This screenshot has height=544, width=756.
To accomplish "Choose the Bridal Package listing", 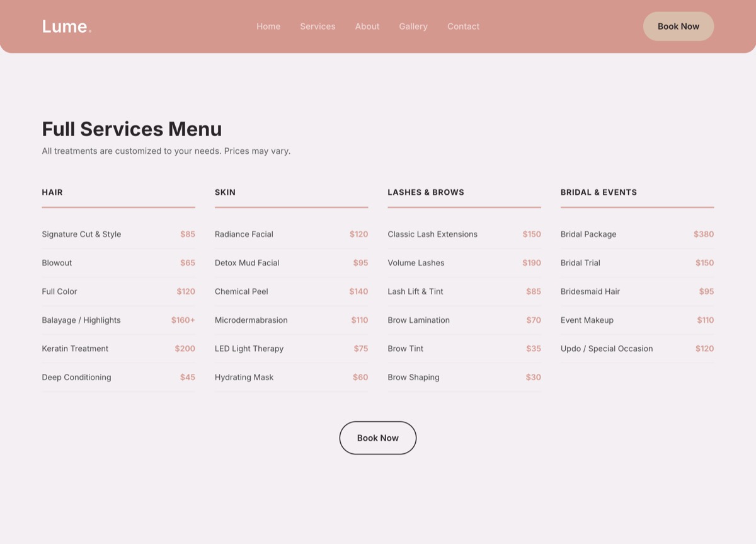I will (x=588, y=234).
